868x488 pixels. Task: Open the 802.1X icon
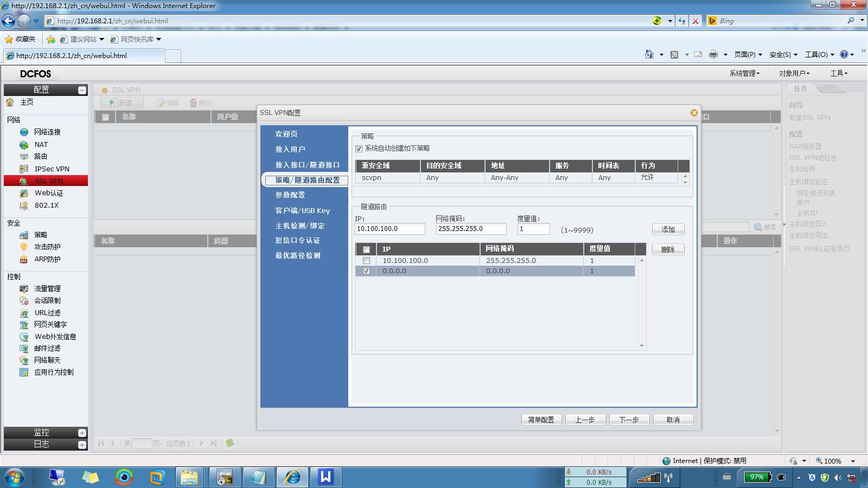(24, 206)
